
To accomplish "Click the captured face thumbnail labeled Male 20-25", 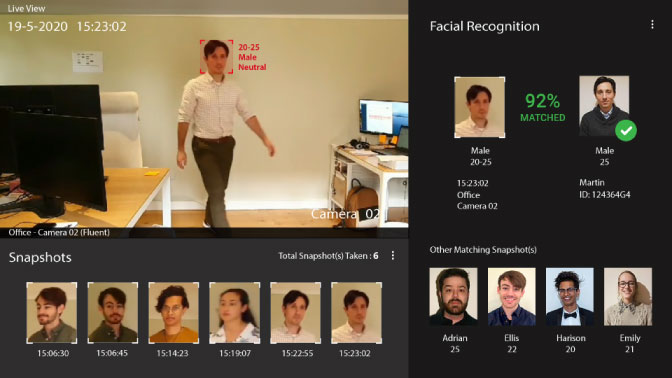I will click(480, 108).
